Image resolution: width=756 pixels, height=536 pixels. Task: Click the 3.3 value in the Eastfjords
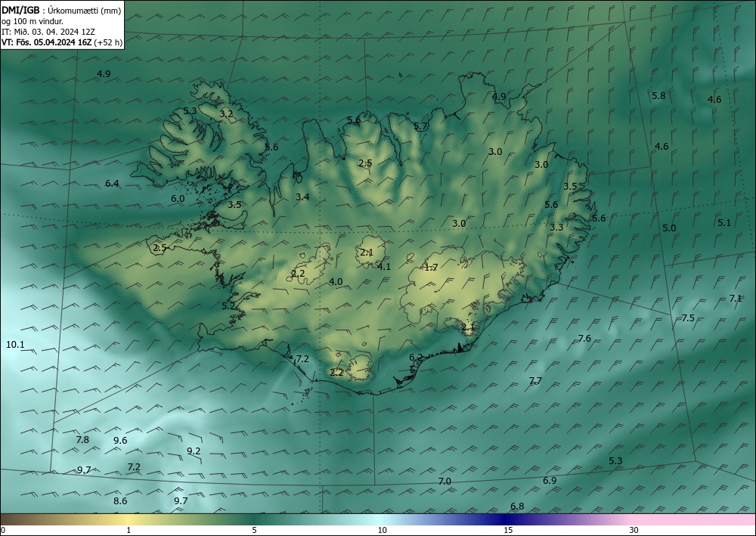556,227
